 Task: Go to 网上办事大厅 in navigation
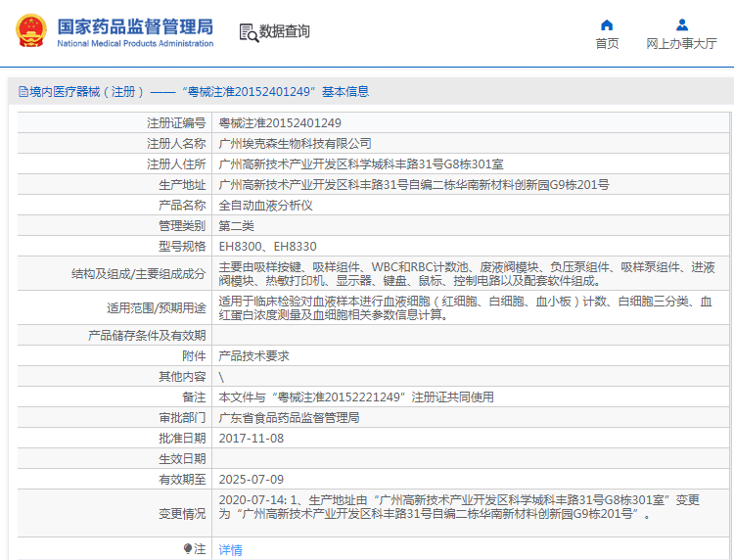[x=681, y=44]
